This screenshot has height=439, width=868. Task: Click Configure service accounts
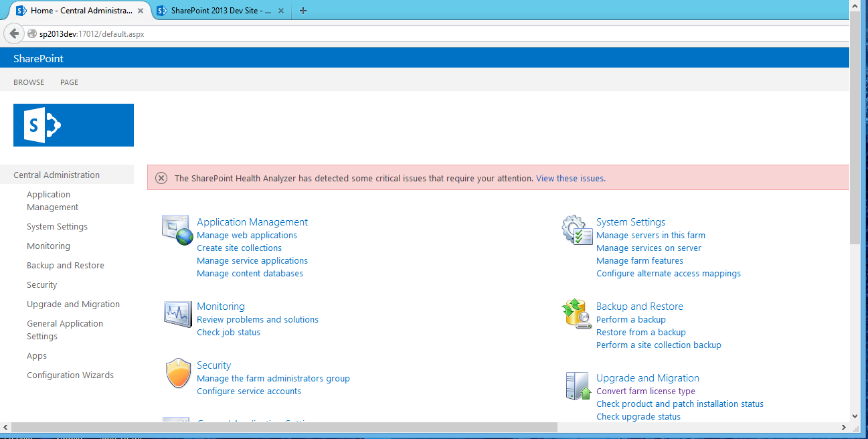tap(249, 391)
